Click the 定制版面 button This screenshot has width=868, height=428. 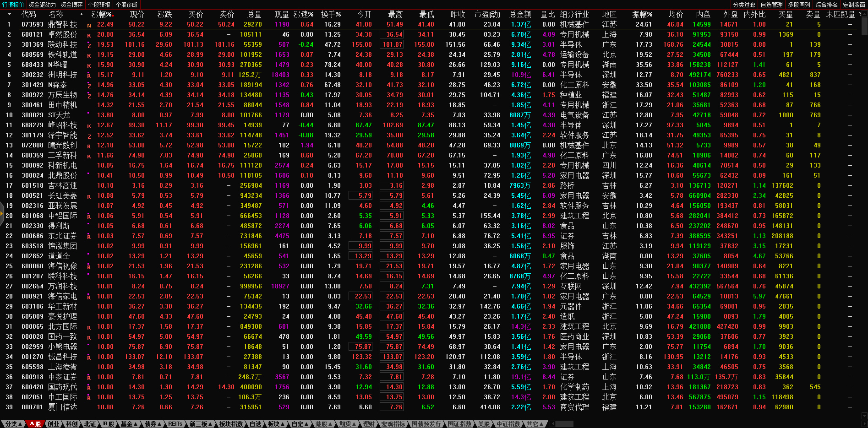point(854,5)
